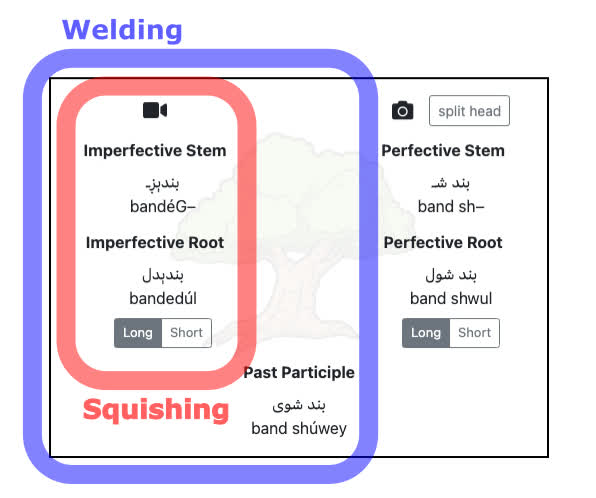Click the photo camera icon beside split head
Image resolution: width=596 pixels, height=498 pixels.
[403, 111]
